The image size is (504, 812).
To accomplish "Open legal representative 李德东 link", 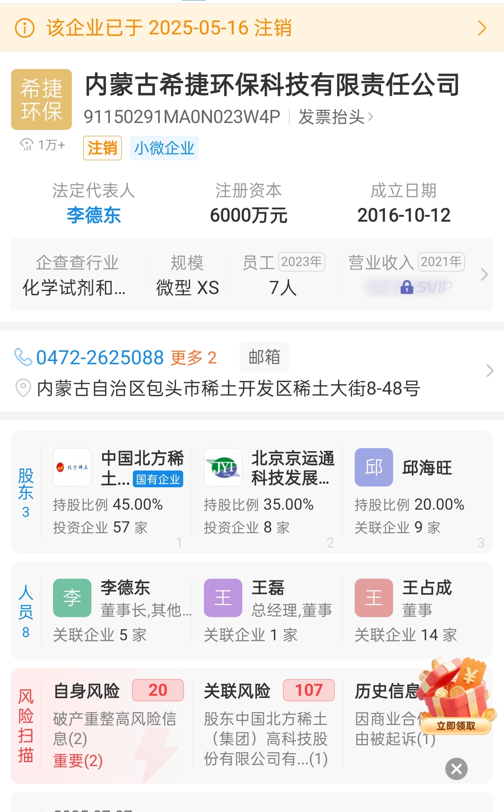I will 94,215.
